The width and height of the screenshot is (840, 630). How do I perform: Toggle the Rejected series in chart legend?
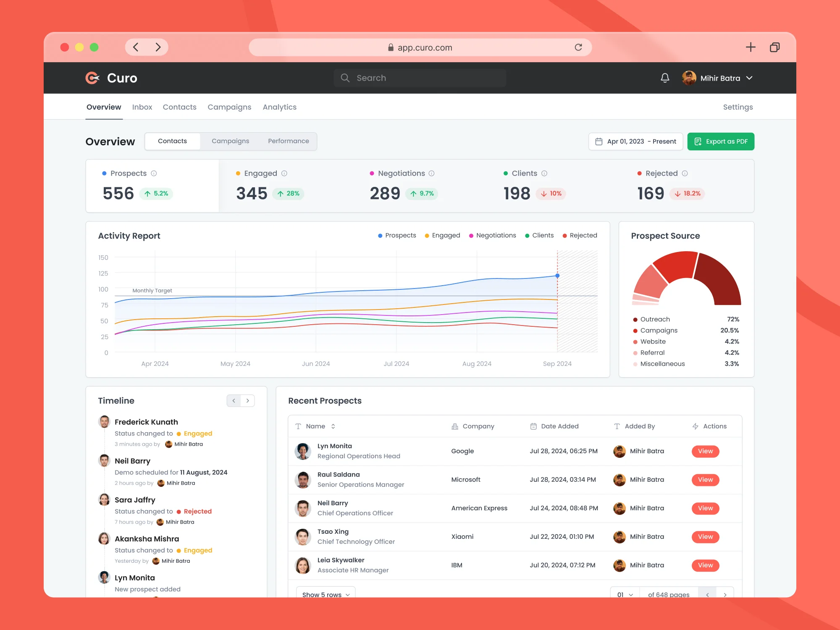coord(580,236)
